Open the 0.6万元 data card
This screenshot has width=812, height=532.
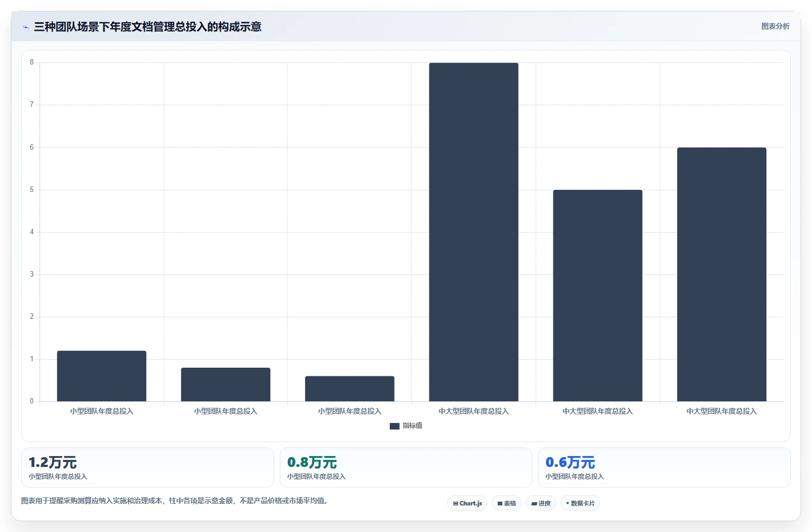tap(664, 467)
